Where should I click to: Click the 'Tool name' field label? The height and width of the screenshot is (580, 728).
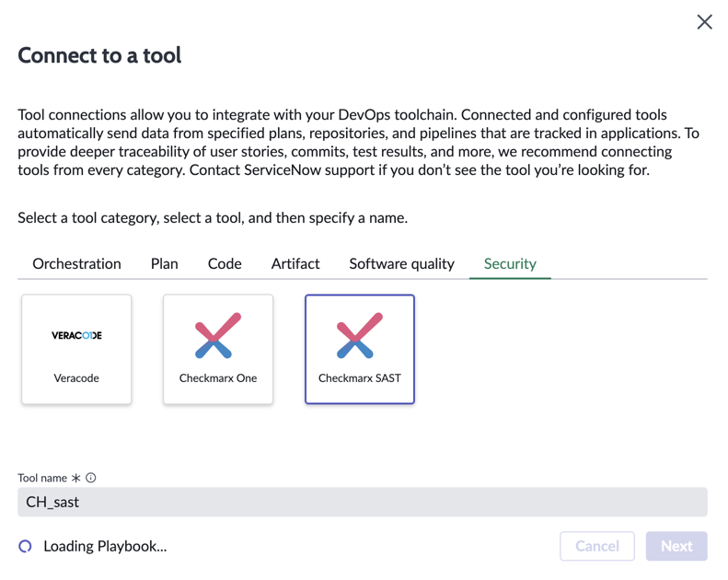[x=42, y=478]
